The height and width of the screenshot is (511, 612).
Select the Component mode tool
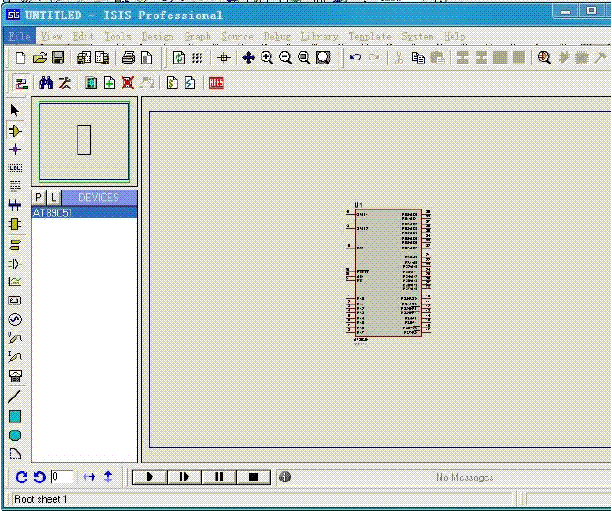pos(15,130)
